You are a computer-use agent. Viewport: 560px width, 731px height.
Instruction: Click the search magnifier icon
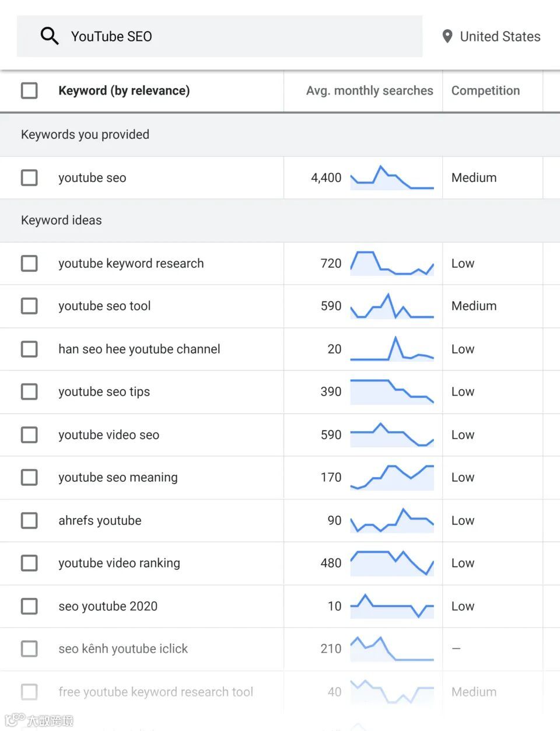coord(50,36)
